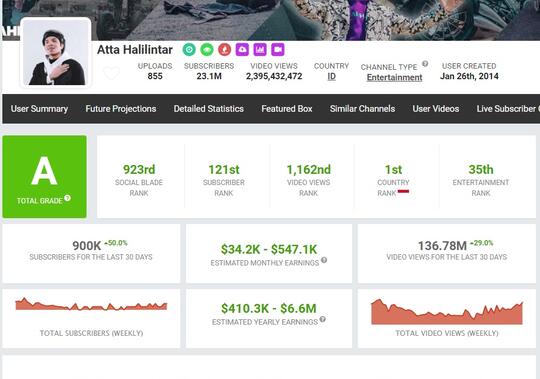Click the Channel Type help question mark

(x=425, y=64)
